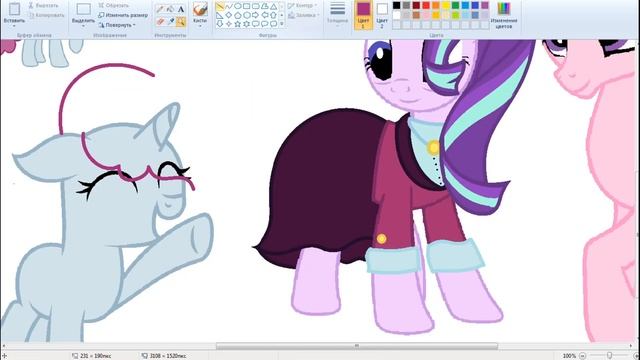This screenshot has height=360, width=640.
Task: Open the Select (Выделить) dropdown arrow
Action: click(83, 26)
